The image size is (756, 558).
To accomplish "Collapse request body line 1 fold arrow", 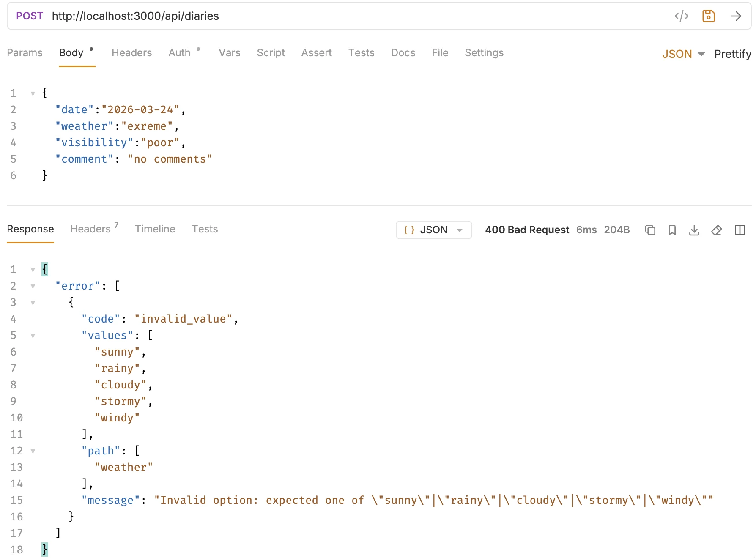I will 33,93.
